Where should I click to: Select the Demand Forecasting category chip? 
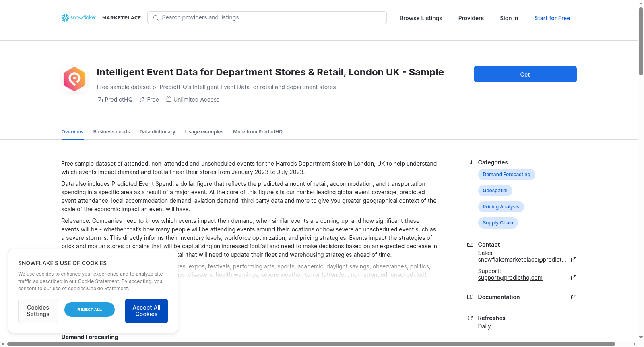[506, 175]
